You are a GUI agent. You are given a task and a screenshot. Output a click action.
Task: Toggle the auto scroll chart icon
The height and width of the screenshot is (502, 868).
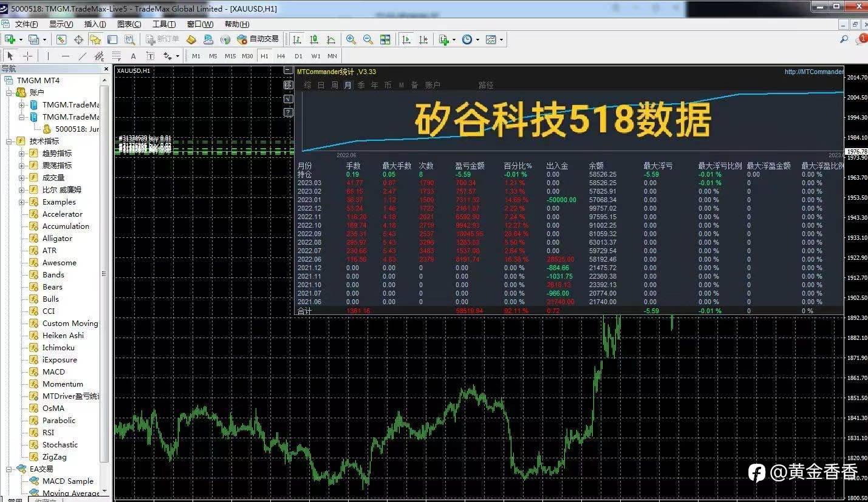click(x=406, y=39)
